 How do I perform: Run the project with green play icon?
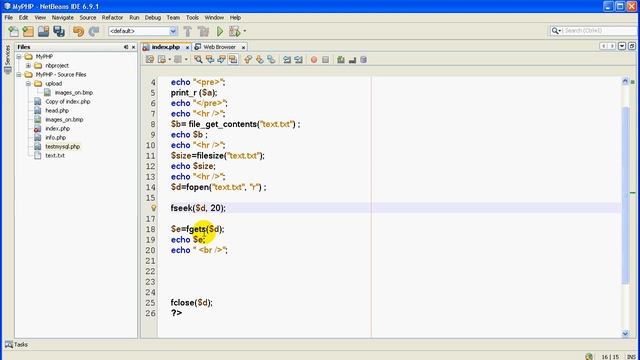click(x=220, y=31)
